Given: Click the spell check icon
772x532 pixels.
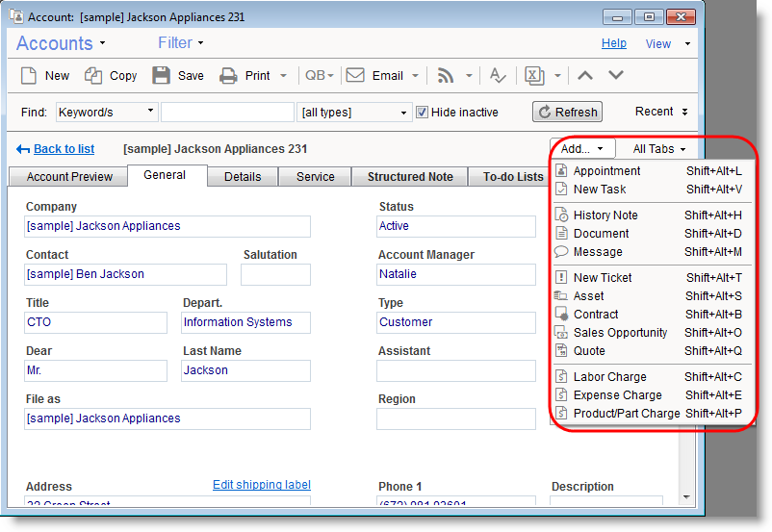Looking at the screenshot, I should (497, 76).
